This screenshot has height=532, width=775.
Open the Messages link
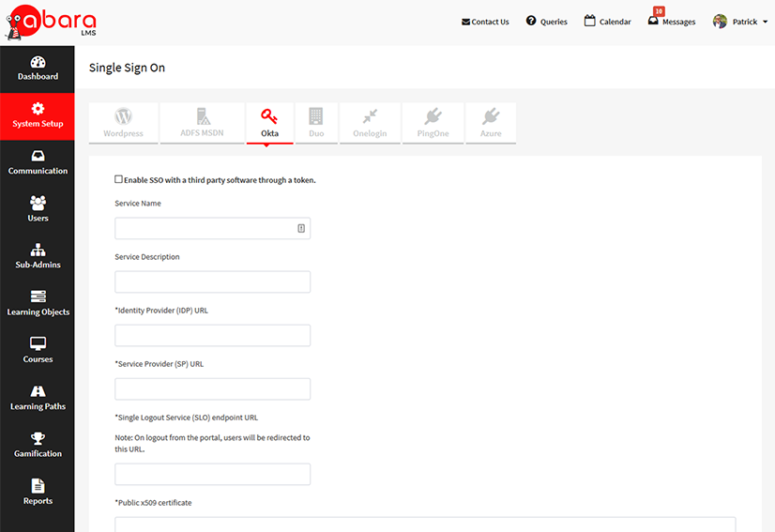coord(678,22)
